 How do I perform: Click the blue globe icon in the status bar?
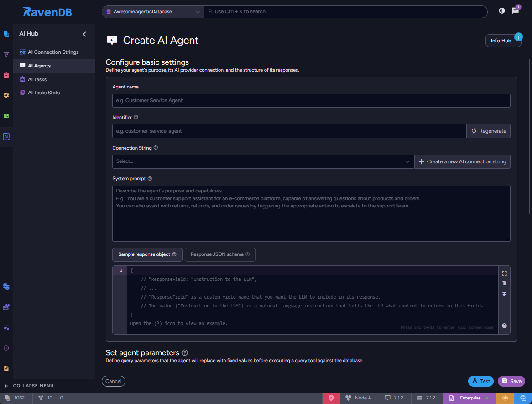click(523, 398)
